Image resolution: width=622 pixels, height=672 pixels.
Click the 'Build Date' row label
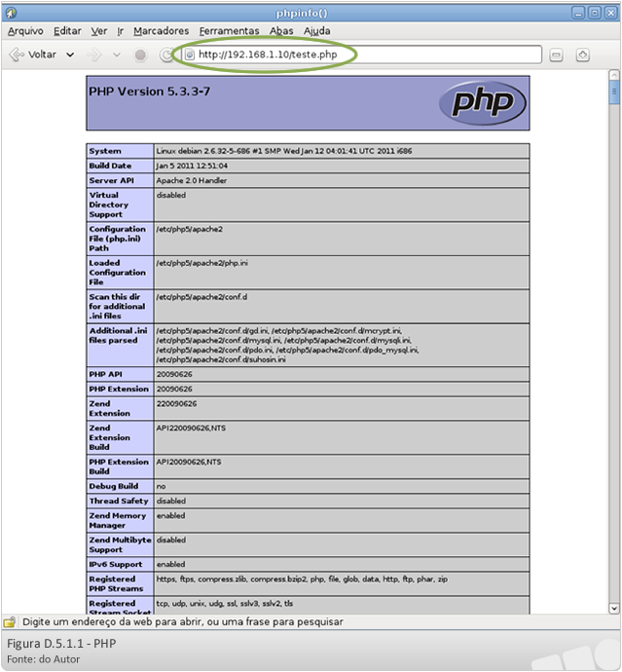pos(111,166)
